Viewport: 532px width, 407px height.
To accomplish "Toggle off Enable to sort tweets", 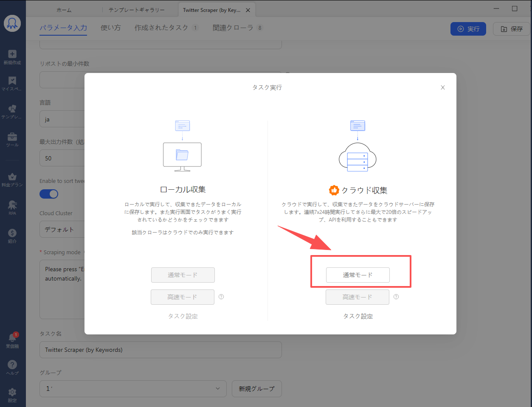I will click(x=49, y=194).
